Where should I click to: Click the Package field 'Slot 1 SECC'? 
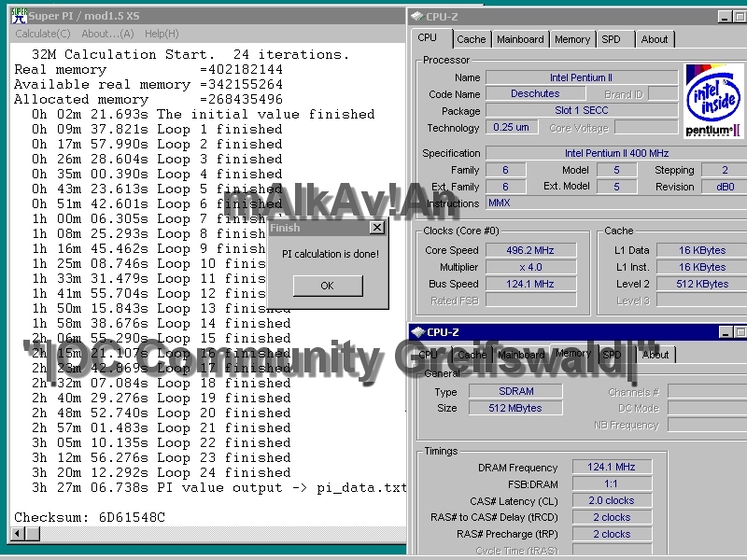coord(582,110)
